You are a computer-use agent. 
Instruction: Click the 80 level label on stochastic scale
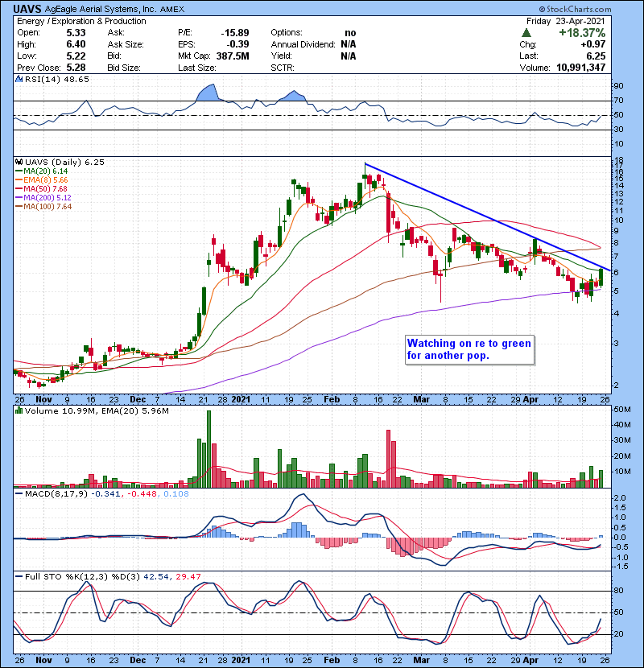click(618, 591)
